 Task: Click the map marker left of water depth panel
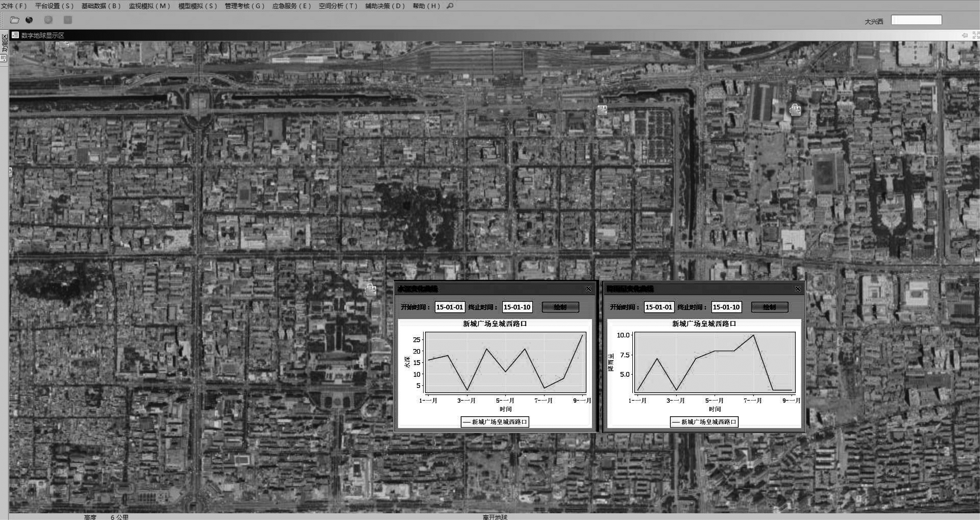coord(371,290)
